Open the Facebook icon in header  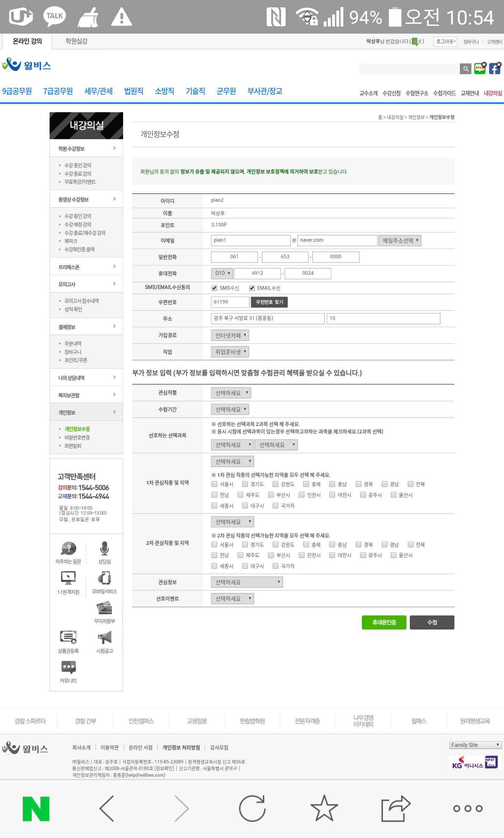tap(495, 68)
